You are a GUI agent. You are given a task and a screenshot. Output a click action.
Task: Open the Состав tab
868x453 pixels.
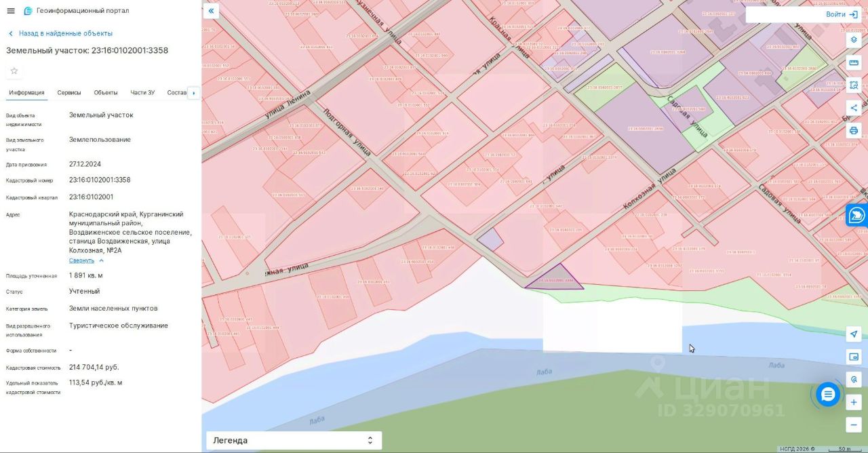coord(176,93)
